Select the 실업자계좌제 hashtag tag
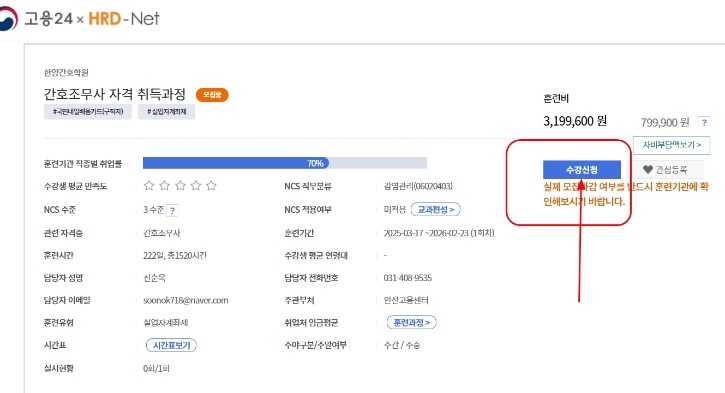Screen dimensions: 725x393 pos(166,111)
